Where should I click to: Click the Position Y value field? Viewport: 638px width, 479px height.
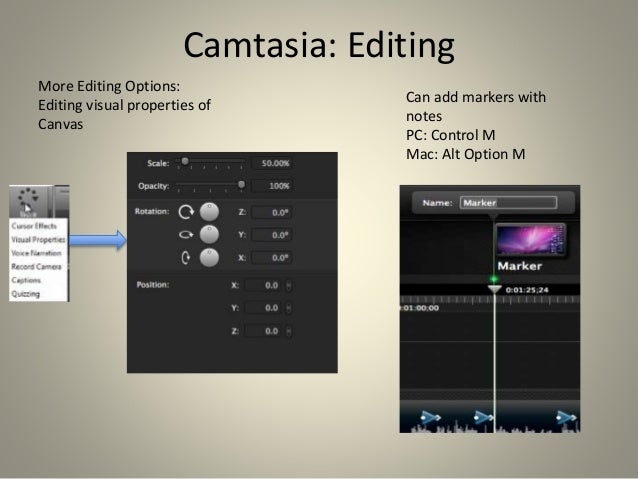point(263,308)
